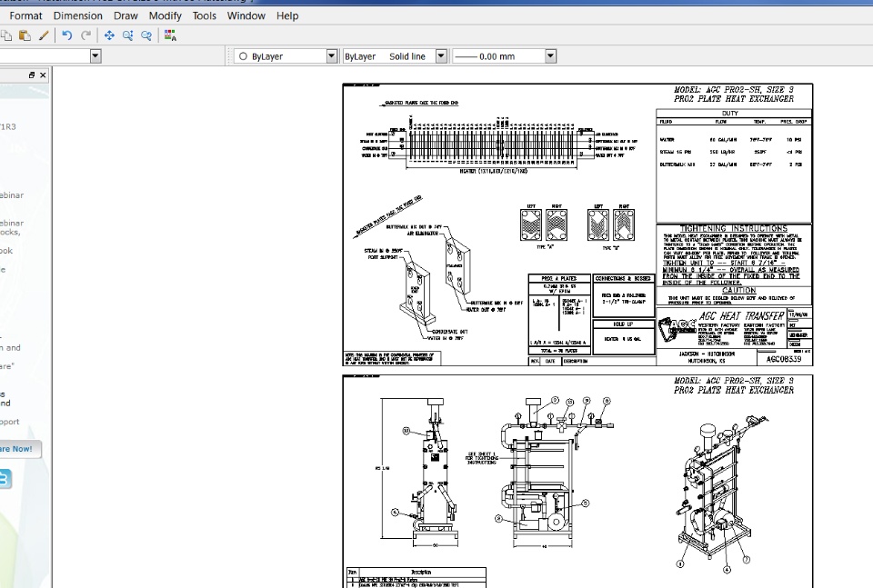Float the side panel with restore icon
Screen dimensions: 873x588
(32, 75)
